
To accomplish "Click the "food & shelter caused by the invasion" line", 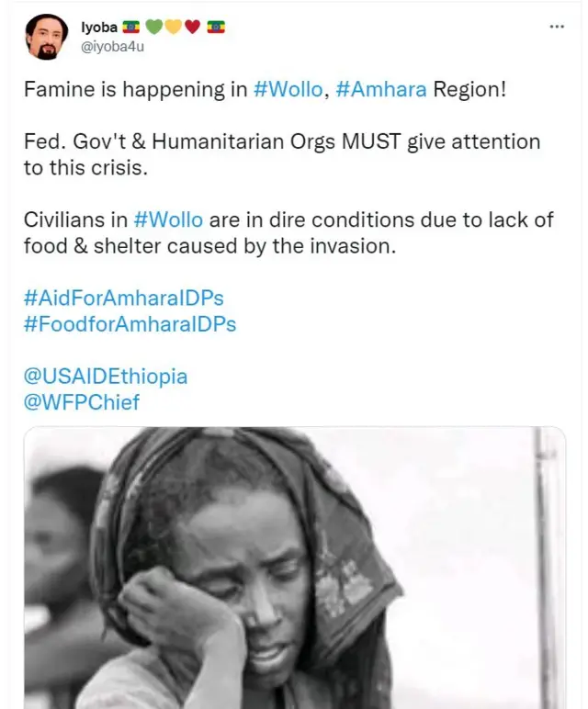I will (x=209, y=246).
